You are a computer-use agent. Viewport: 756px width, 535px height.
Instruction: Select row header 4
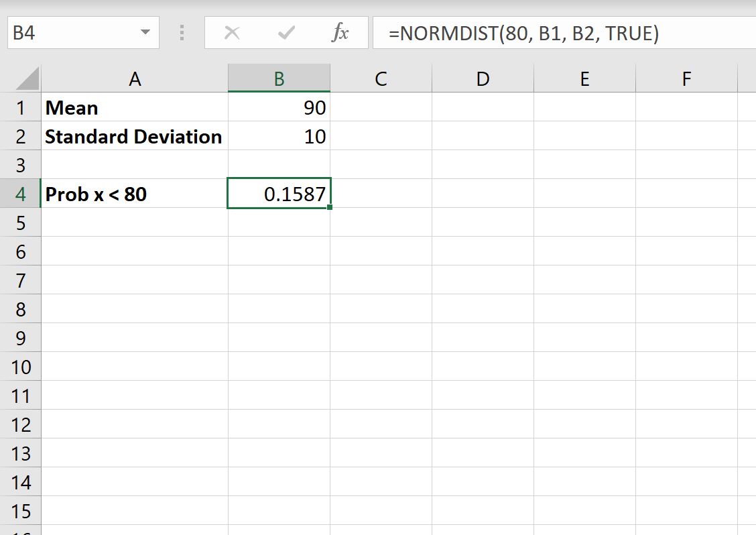tap(21, 194)
